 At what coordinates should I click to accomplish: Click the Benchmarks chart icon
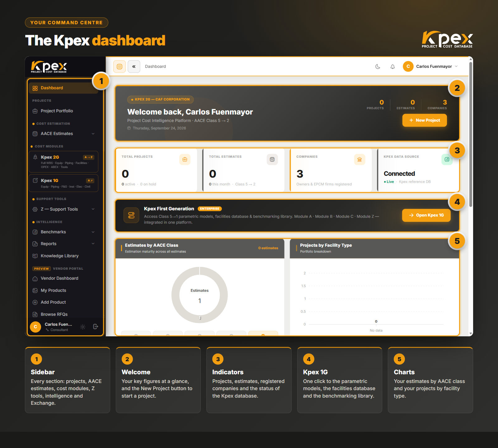coord(35,232)
